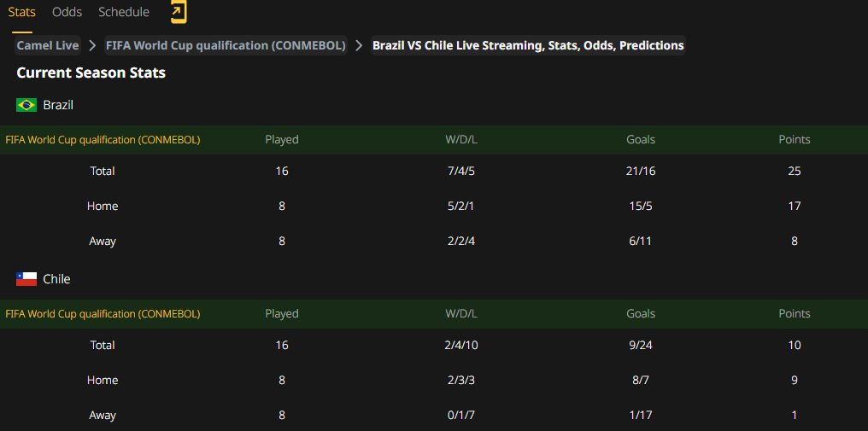Click the yellow open-in-app arrow icon
The width and height of the screenshot is (868, 431).
click(179, 12)
